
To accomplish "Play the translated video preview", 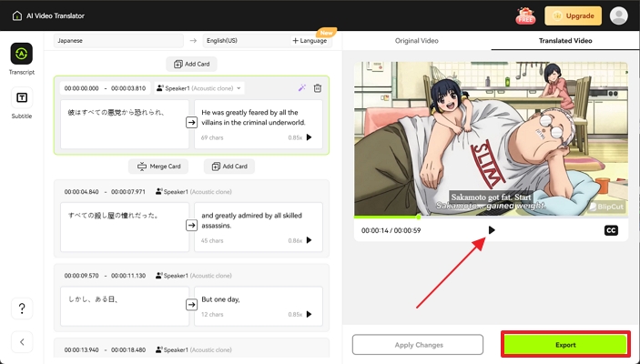I will pyautogui.click(x=492, y=230).
